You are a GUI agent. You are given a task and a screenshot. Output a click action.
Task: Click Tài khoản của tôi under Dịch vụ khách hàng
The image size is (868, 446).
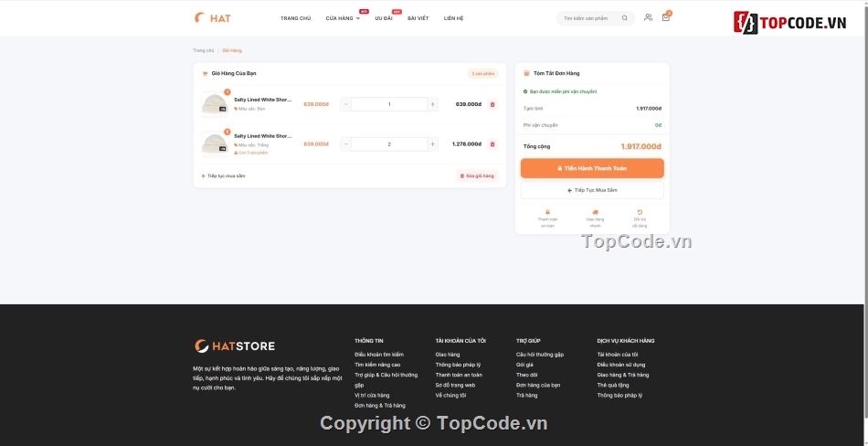618,355
